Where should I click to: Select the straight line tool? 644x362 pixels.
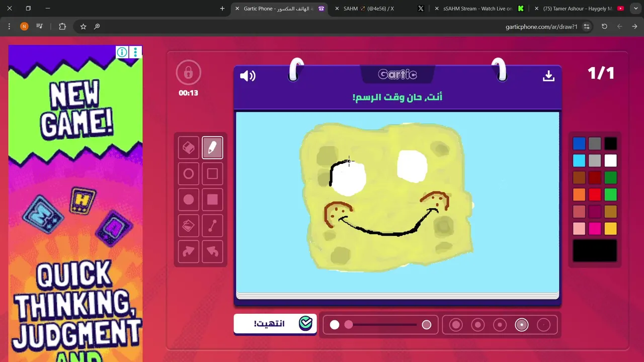coord(212,226)
